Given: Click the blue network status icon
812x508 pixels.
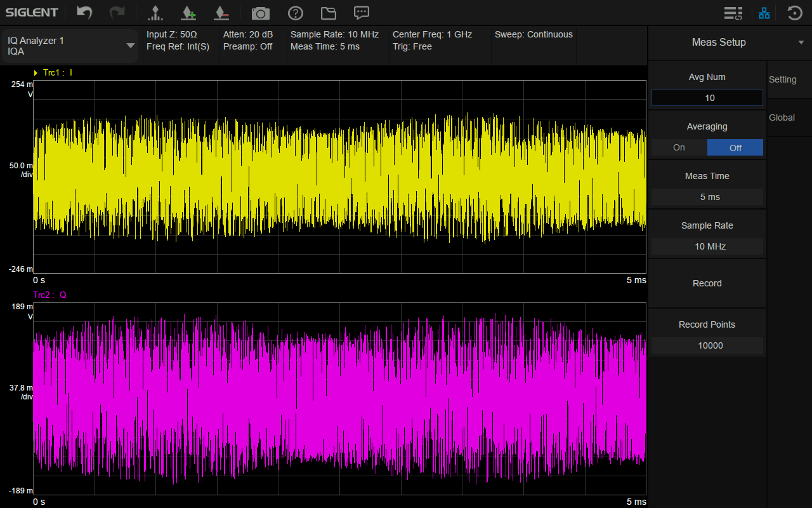Looking at the screenshot, I should pyautogui.click(x=764, y=13).
